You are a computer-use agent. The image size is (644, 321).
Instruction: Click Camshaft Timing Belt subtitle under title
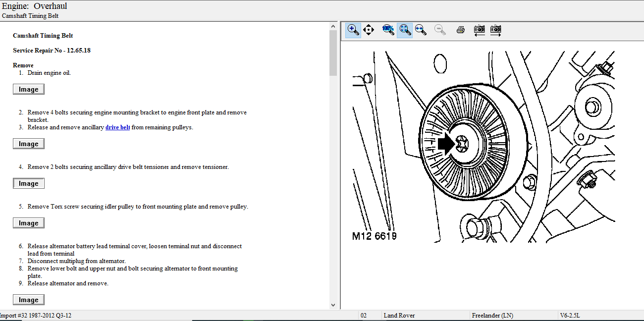30,16
